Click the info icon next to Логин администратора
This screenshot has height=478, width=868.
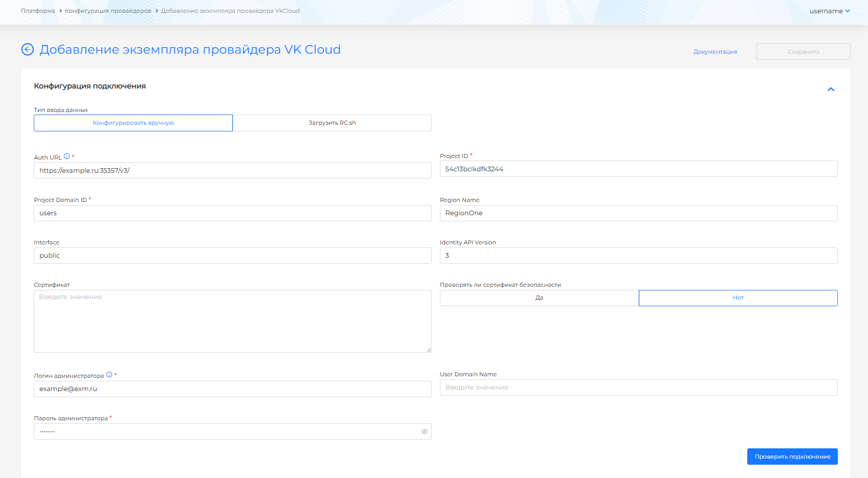(x=109, y=375)
